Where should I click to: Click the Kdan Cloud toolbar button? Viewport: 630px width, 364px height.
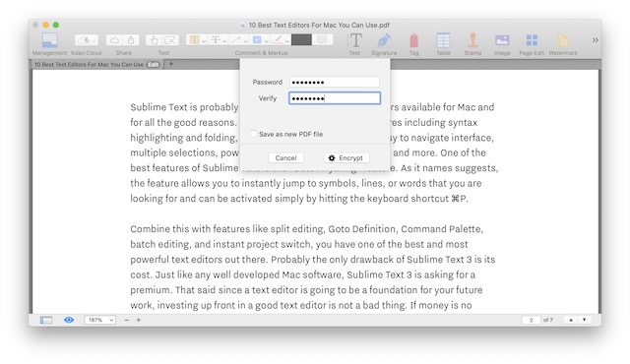coord(86,40)
